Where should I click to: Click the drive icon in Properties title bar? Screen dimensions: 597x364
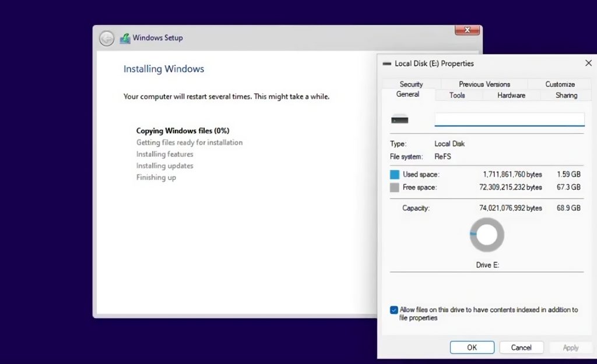pyautogui.click(x=387, y=64)
